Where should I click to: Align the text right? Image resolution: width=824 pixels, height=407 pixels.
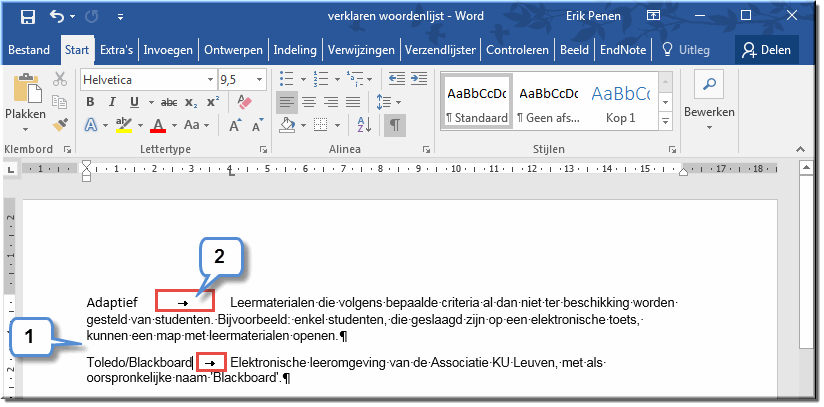pos(331,102)
